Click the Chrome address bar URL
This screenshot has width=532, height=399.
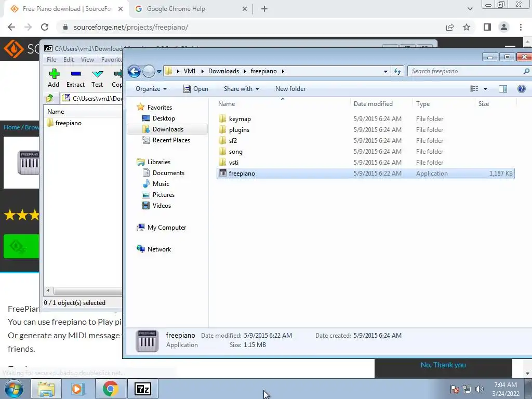131,27
